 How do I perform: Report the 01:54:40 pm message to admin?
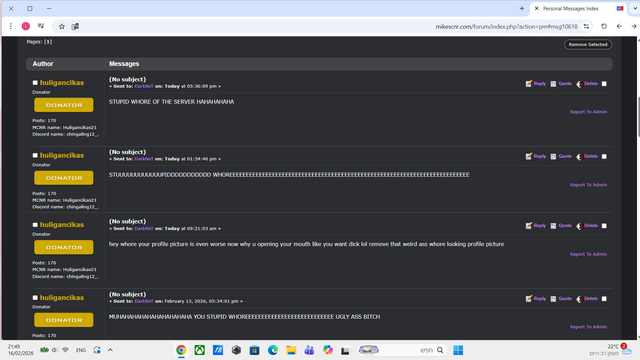click(588, 185)
